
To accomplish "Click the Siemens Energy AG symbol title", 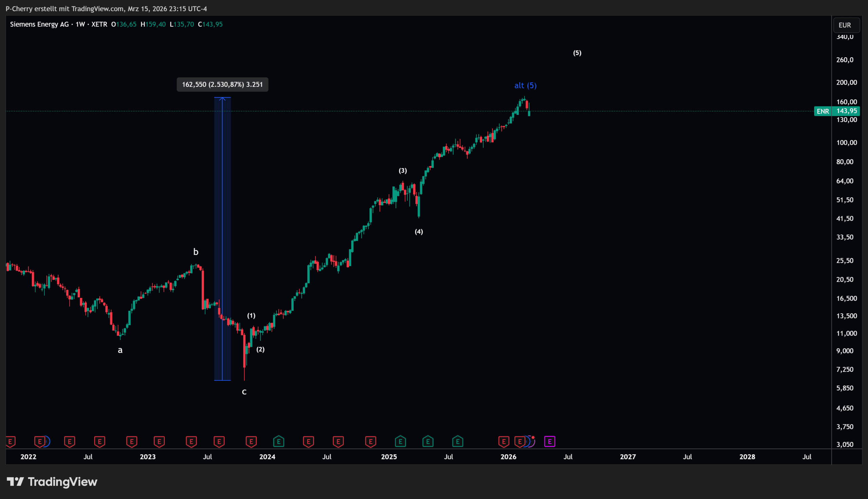I will point(39,24).
